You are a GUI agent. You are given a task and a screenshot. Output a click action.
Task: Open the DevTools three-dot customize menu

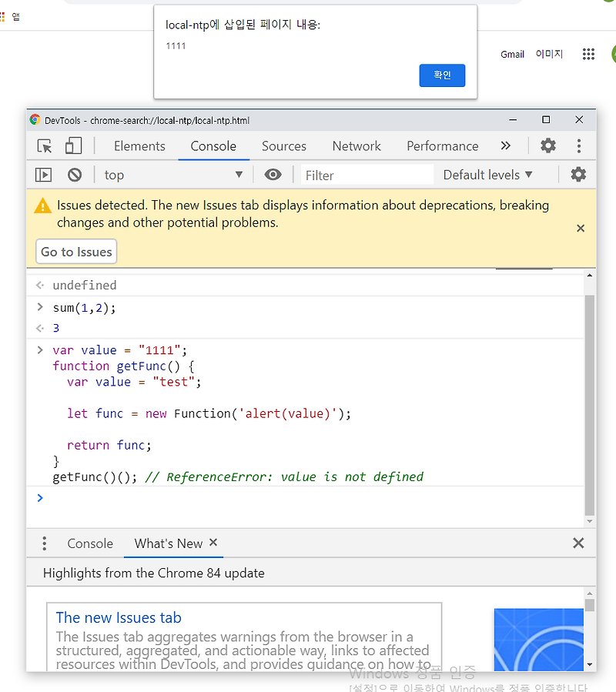click(579, 146)
